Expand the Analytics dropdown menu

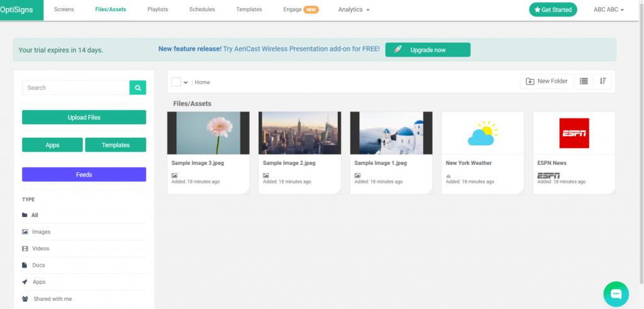point(354,9)
